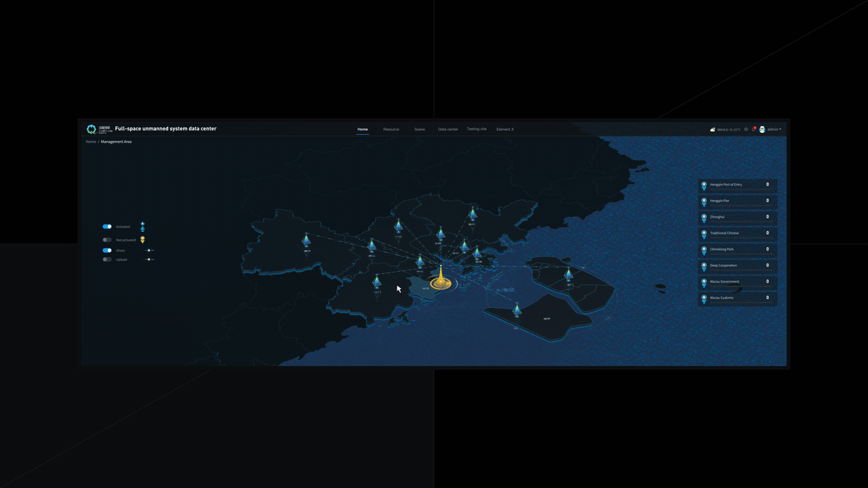Turn on the Not activated toggle

point(107,240)
